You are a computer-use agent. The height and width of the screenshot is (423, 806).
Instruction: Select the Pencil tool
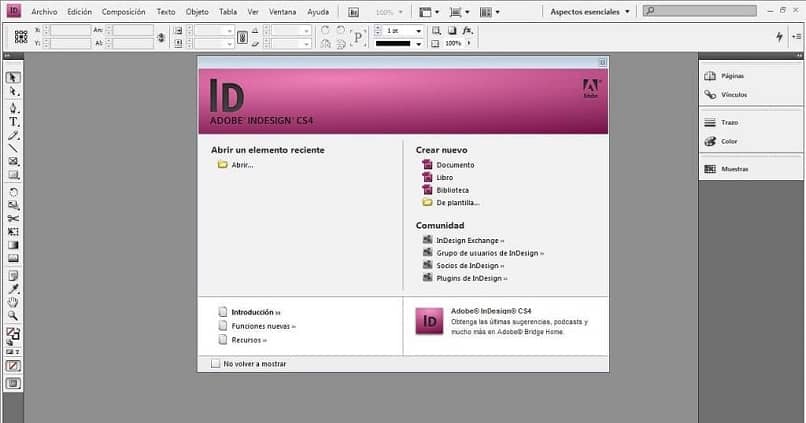click(13, 136)
